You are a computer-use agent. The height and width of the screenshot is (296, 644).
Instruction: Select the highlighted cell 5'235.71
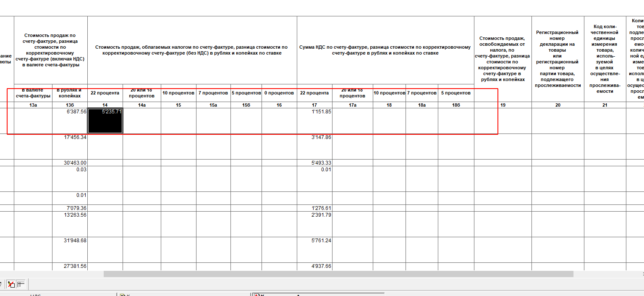105,121
